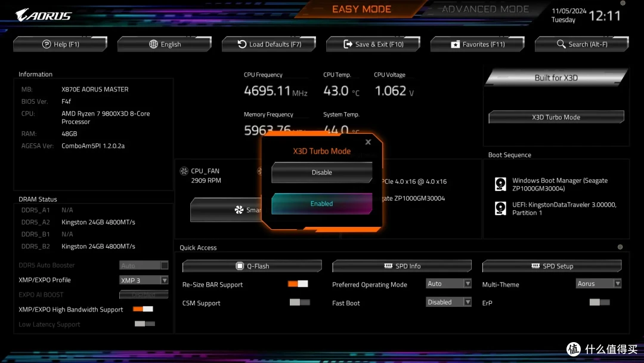Viewport: 644px width, 363px height.
Task: Select Enabled in X3D Turbo Mode popup
Action: [321, 204]
